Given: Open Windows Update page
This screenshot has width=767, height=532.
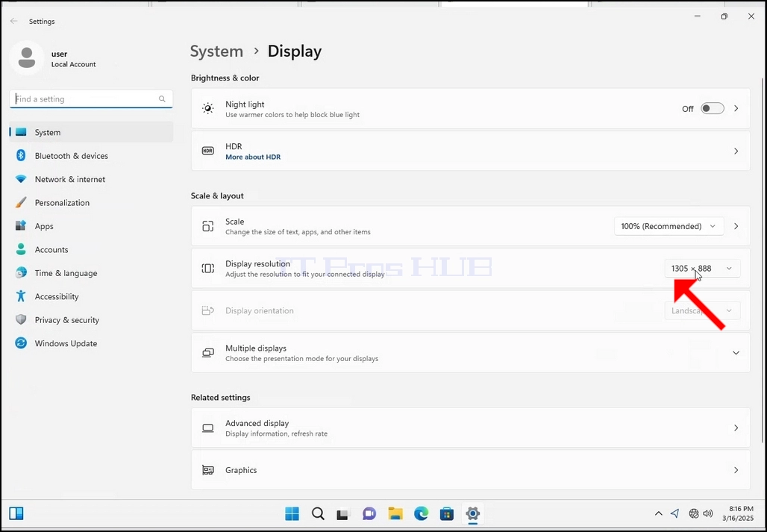Looking at the screenshot, I should (x=91, y=344).
